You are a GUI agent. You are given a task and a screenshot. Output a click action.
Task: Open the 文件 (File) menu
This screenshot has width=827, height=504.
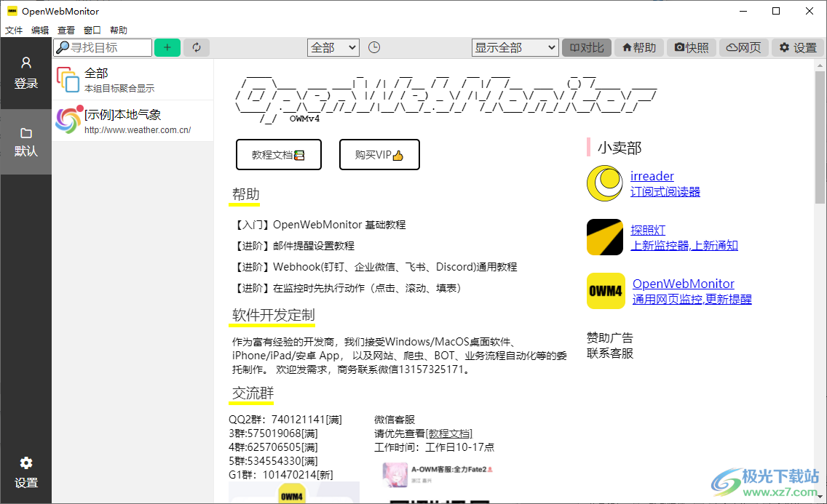point(14,30)
